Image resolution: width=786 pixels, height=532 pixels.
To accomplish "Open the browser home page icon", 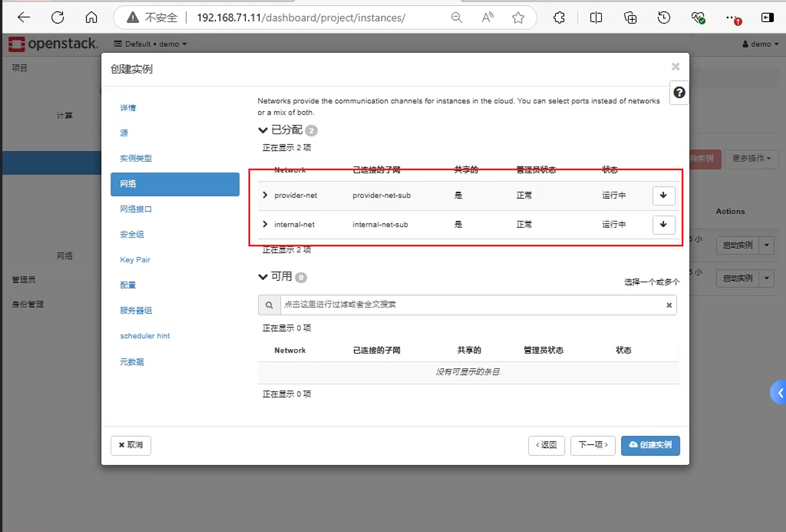I will pyautogui.click(x=91, y=17).
